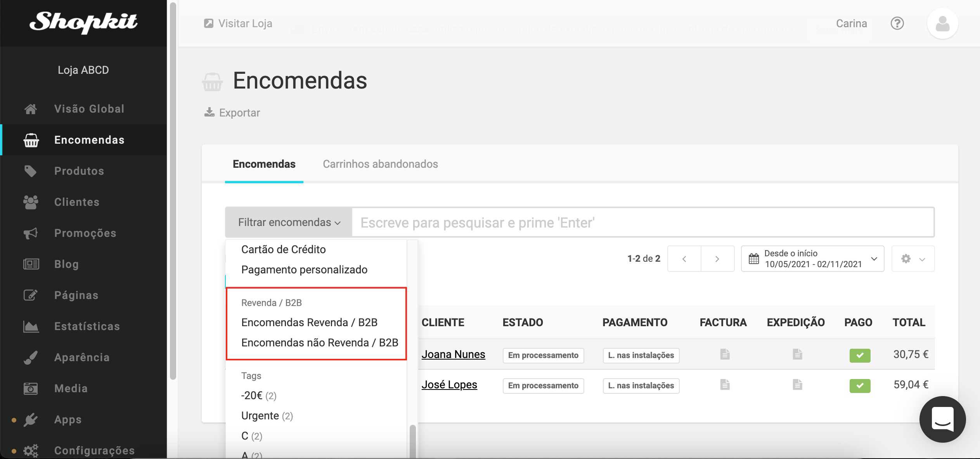Choose the Urgente tag filter

260,416
